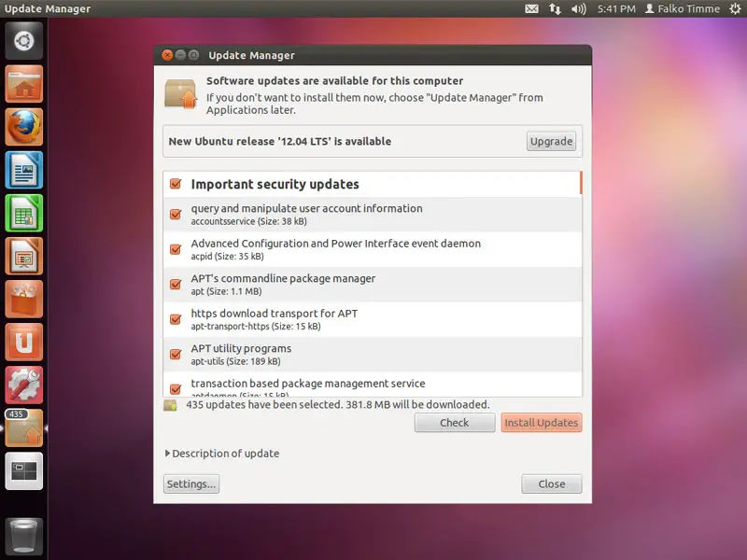Uncheck the Important security updates checkbox
Image resolution: width=747 pixels, height=560 pixels.
(x=176, y=184)
